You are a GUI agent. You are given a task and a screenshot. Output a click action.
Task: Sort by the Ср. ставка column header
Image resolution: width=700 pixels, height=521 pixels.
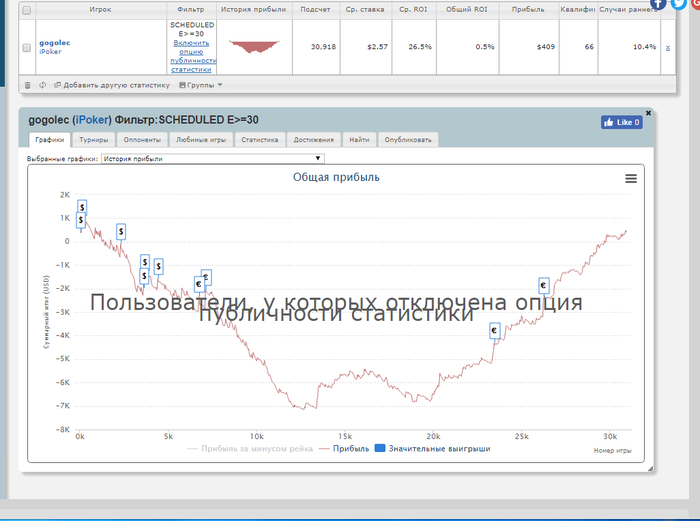coord(365,9)
